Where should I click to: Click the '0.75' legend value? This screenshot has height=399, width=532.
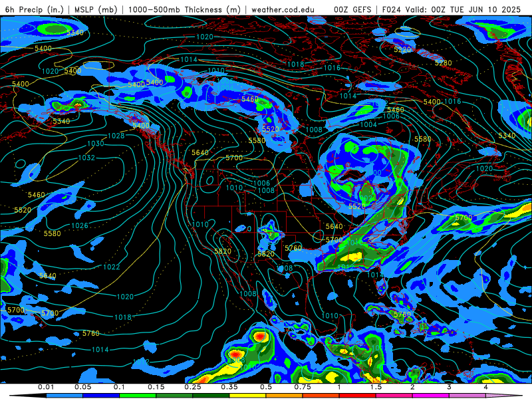pyautogui.click(x=303, y=387)
